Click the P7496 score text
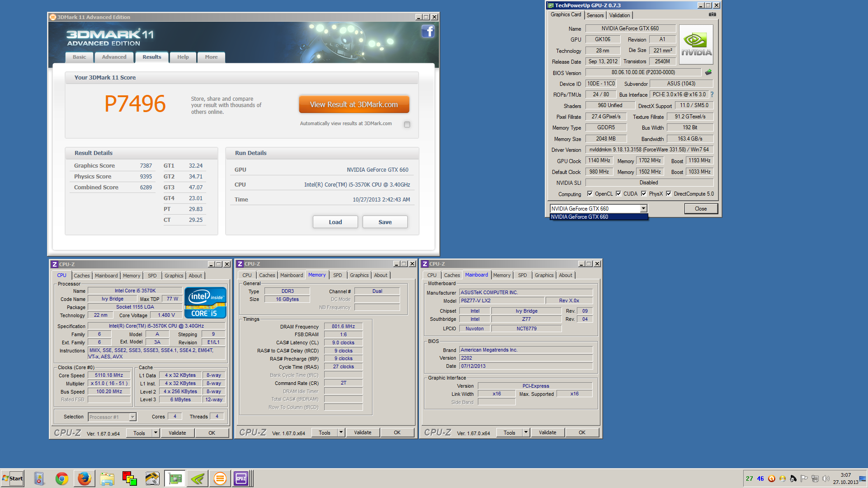Viewport: 868px width, 488px height. tap(135, 104)
